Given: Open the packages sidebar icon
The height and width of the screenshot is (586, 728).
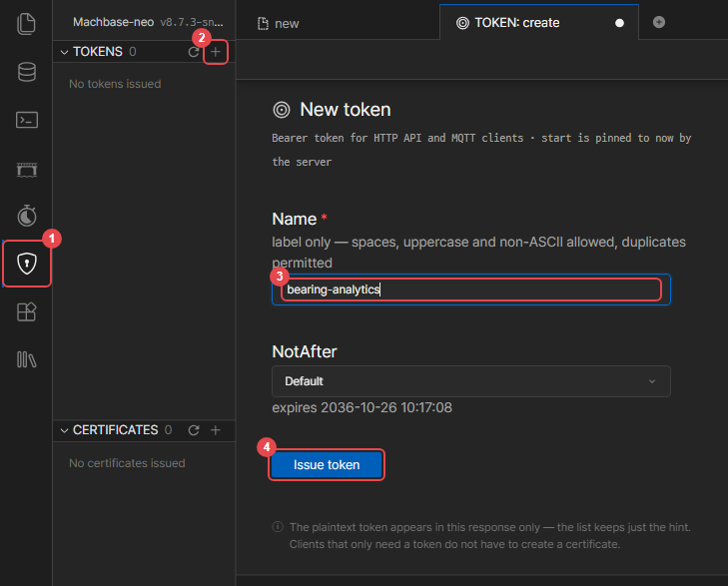Looking at the screenshot, I should [27, 311].
